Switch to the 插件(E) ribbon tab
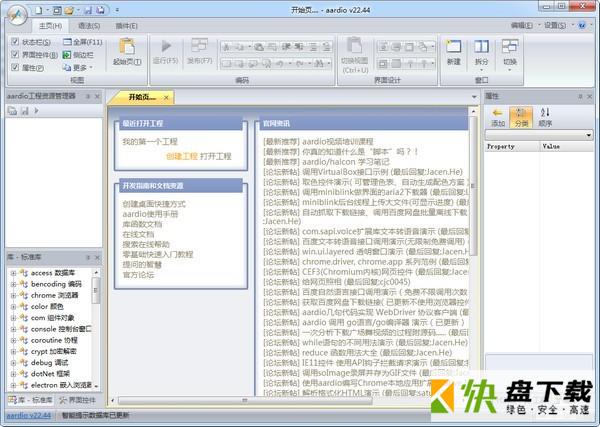The image size is (600, 427). [x=126, y=26]
